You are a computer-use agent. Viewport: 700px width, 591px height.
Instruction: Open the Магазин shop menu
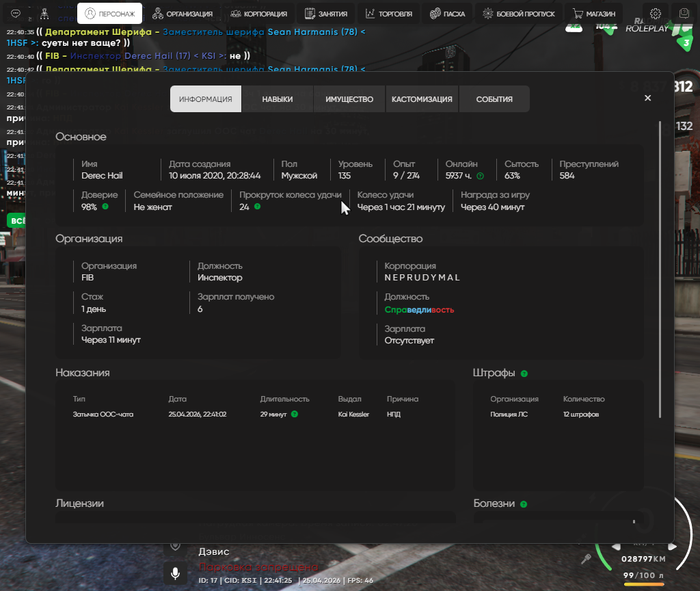(594, 14)
